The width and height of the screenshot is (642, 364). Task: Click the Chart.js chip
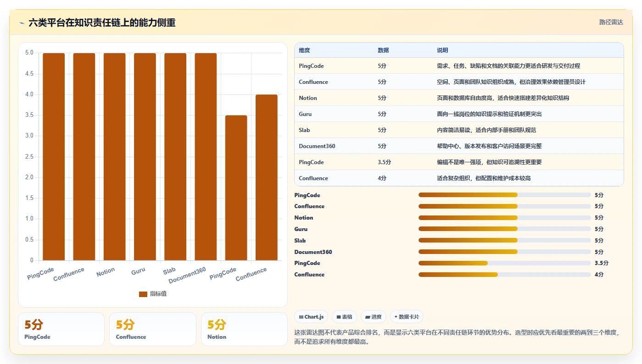(311, 317)
